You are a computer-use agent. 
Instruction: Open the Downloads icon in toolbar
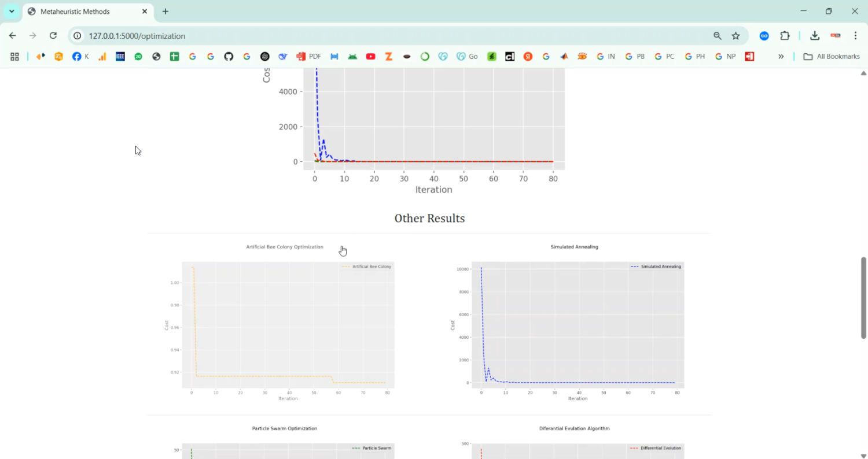[x=815, y=36]
